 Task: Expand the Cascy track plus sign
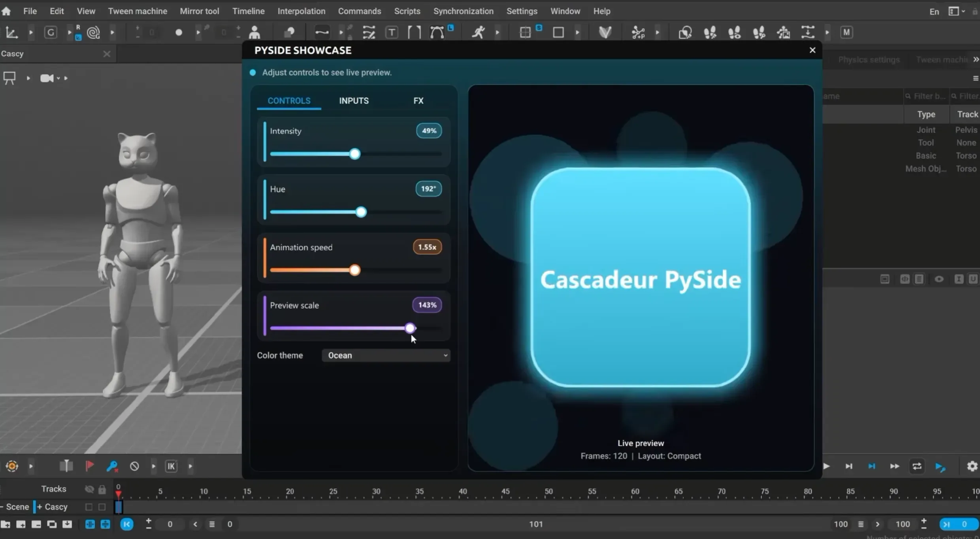[x=40, y=507]
